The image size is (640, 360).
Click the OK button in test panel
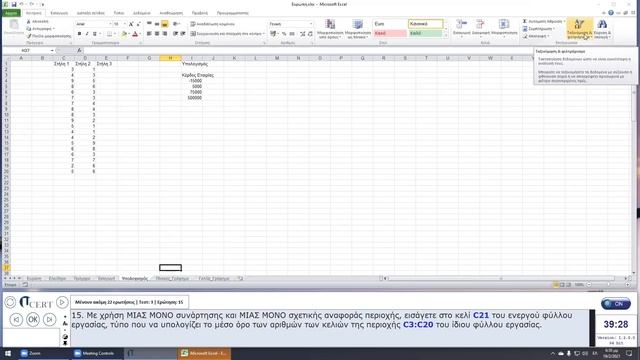point(33,319)
